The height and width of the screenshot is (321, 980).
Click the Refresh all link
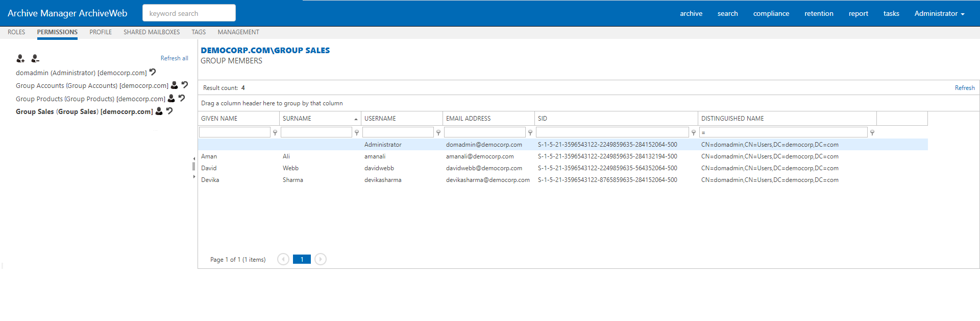(174, 58)
